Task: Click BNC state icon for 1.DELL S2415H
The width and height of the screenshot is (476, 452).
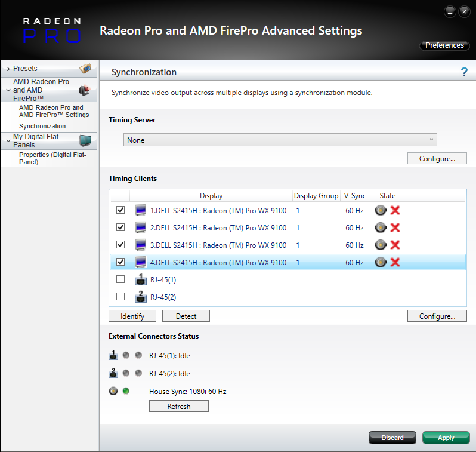Action: coord(381,210)
